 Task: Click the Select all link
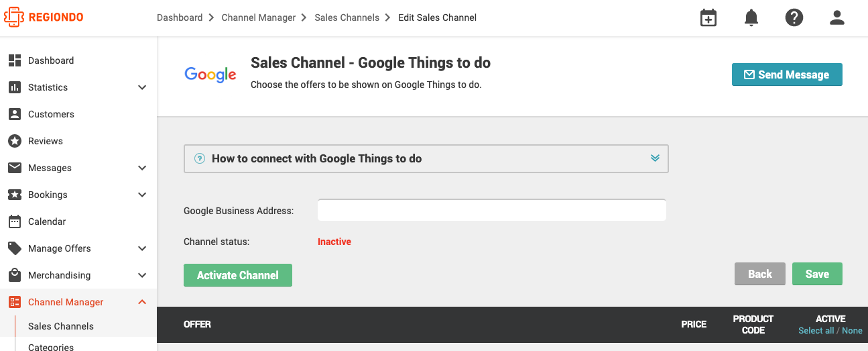(x=816, y=330)
